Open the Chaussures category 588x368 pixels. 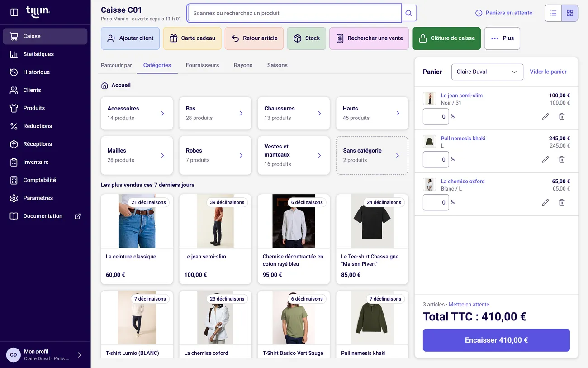[x=294, y=113]
